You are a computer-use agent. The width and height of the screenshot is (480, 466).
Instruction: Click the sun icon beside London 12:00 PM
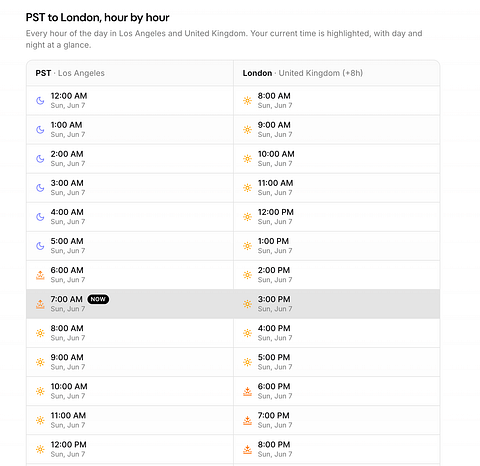pos(247,217)
